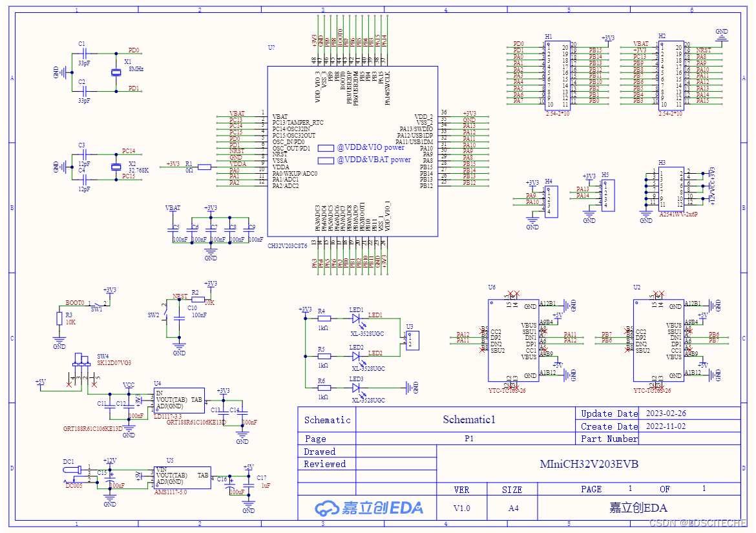Select the U2 USB Type-C connector body

click(658, 340)
